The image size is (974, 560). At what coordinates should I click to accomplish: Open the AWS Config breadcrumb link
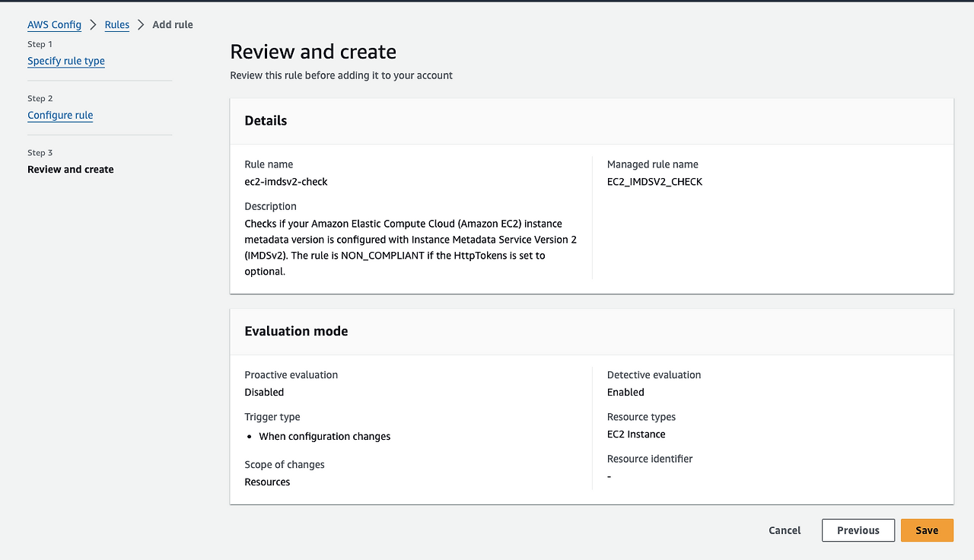point(54,25)
